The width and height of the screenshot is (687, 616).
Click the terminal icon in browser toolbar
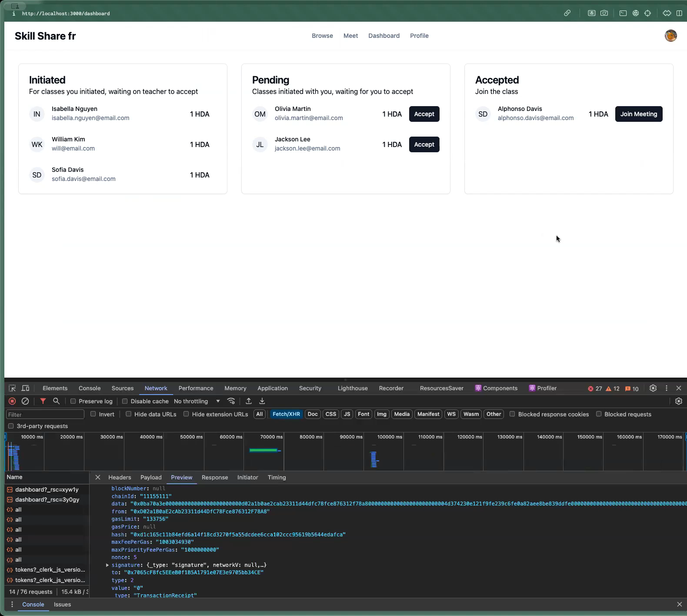(623, 13)
